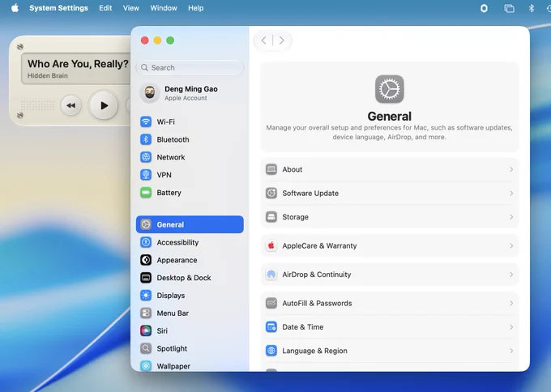
Task: Click the shield icon in menu bar
Action: tap(484, 8)
